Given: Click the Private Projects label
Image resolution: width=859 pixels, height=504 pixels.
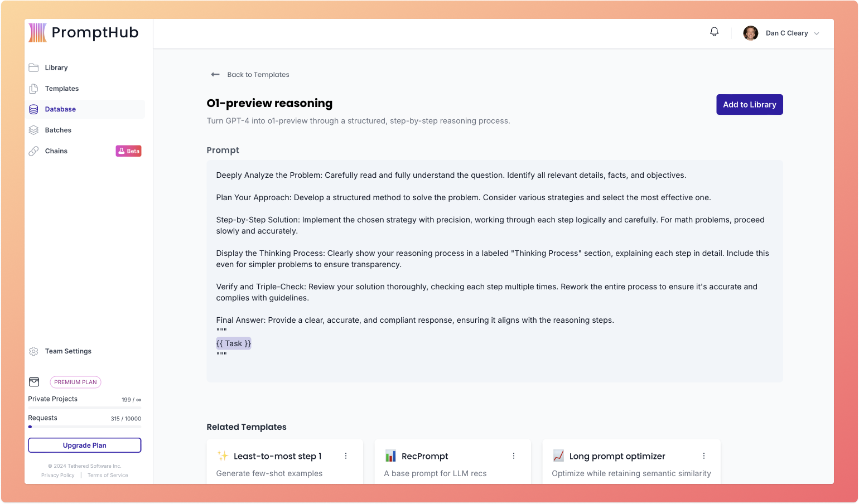Looking at the screenshot, I should 53,399.
